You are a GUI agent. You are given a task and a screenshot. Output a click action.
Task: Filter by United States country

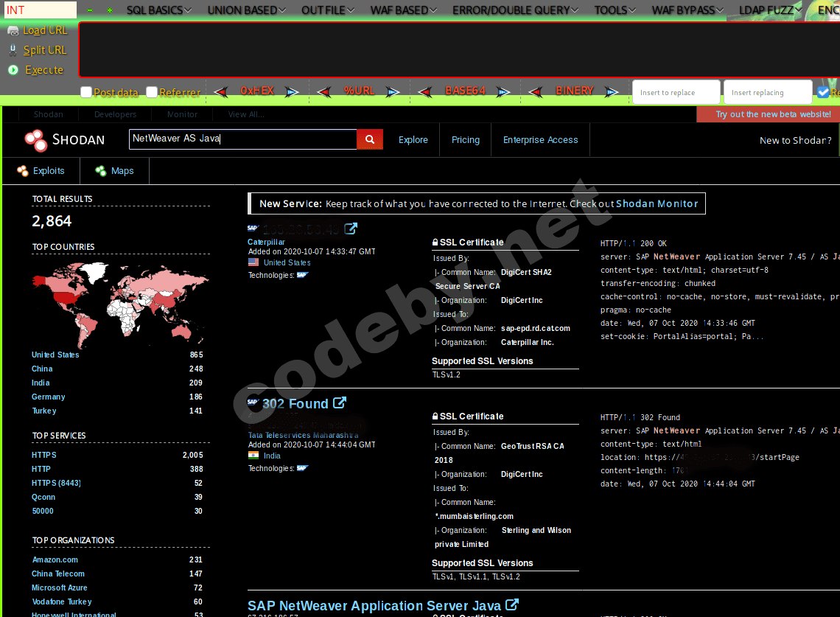(55, 355)
